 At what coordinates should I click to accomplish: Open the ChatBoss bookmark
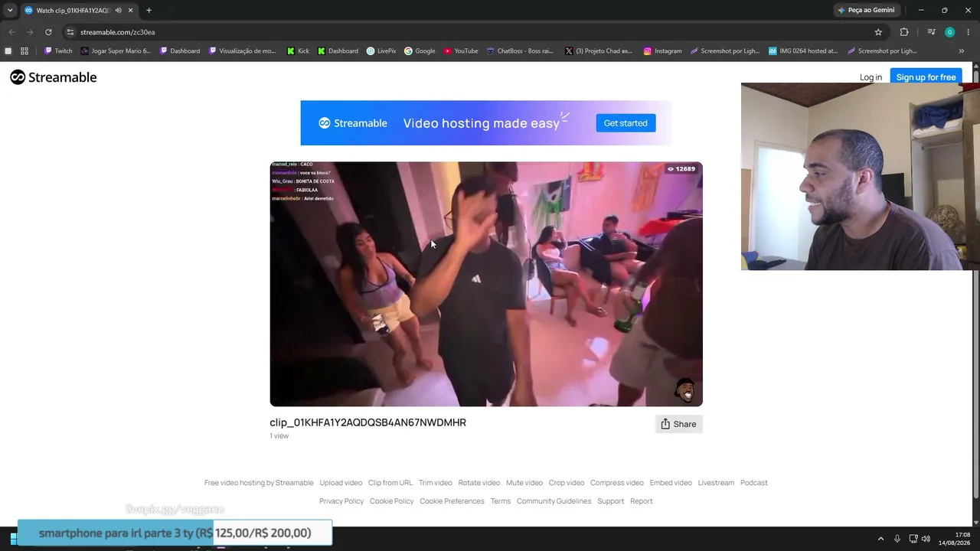pyautogui.click(x=520, y=51)
